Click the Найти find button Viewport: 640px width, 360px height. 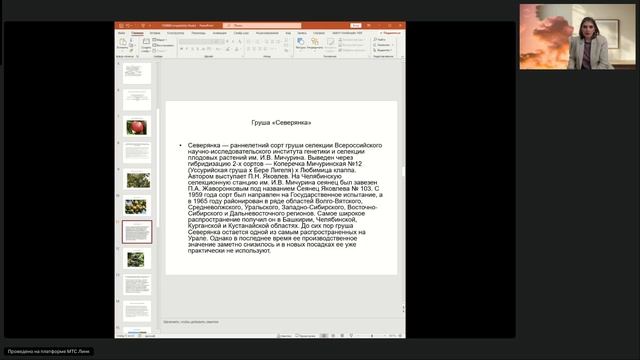(379, 40)
